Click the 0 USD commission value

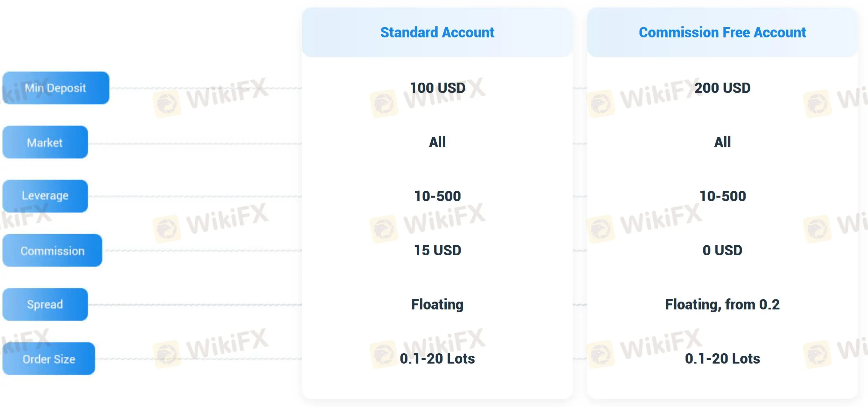pos(722,250)
